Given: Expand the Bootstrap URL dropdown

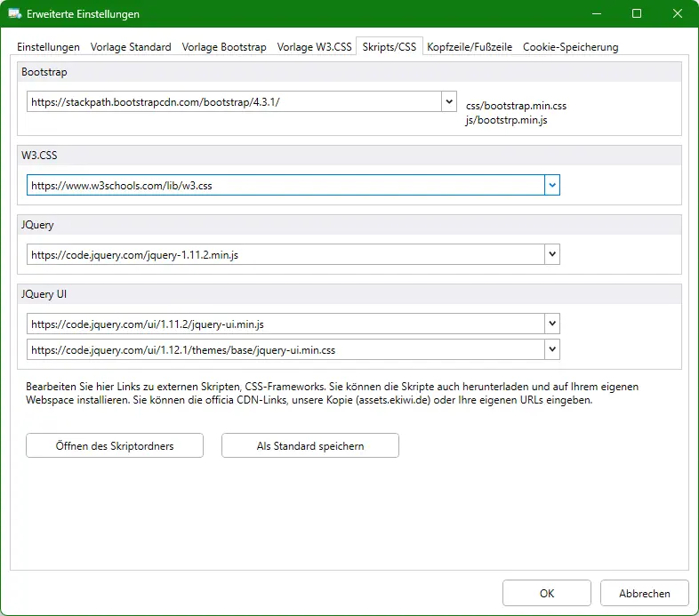Looking at the screenshot, I should pos(448,101).
